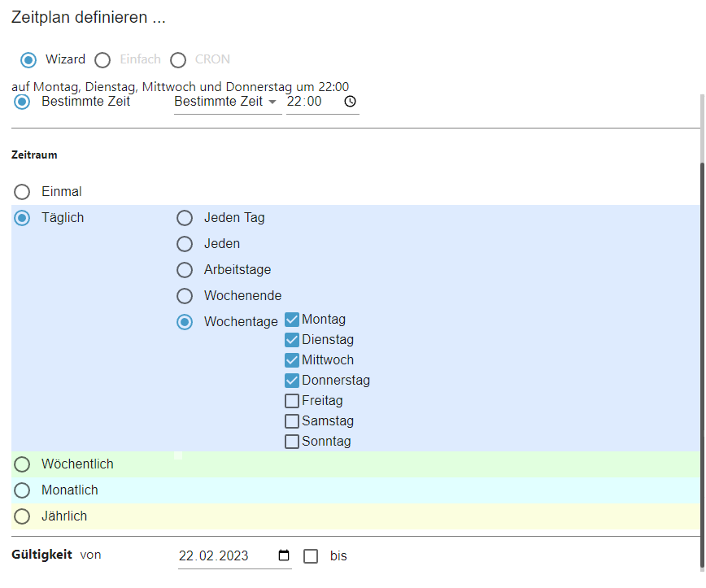Select the Bestimmte Zeit radio button

pyautogui.click(x=22, y=102)
